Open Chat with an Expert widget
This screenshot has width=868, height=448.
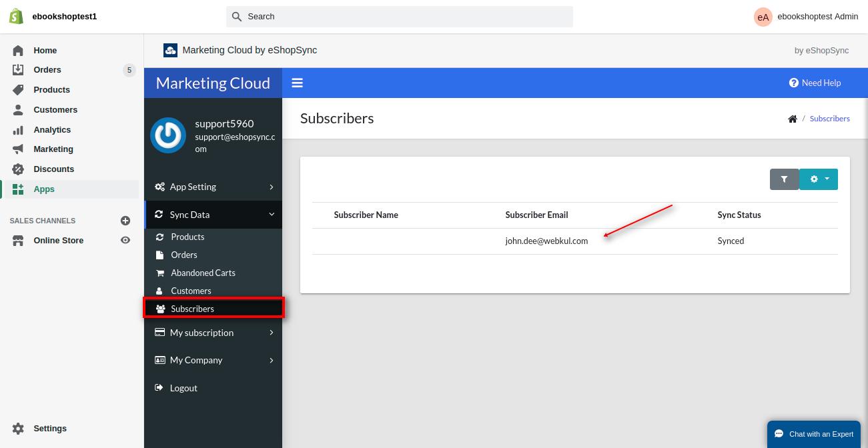tap(814, 434)
